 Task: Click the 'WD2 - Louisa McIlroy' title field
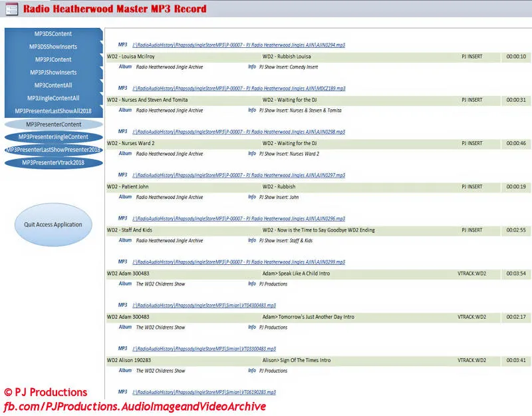pyautogui.click(x=131, y=57)
